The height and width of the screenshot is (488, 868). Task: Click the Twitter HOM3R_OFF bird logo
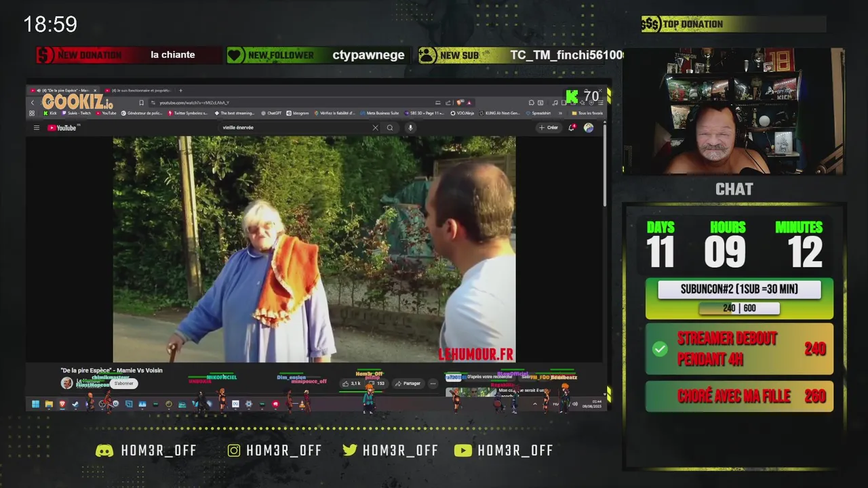[x=350, y=451]
